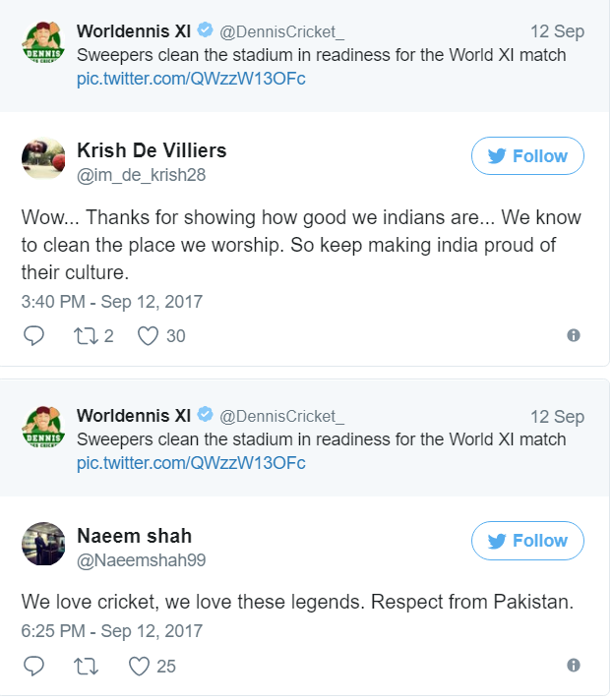Like Naeem shah's tweet
This screenshot has width=612, height=700.
point(141,667)
